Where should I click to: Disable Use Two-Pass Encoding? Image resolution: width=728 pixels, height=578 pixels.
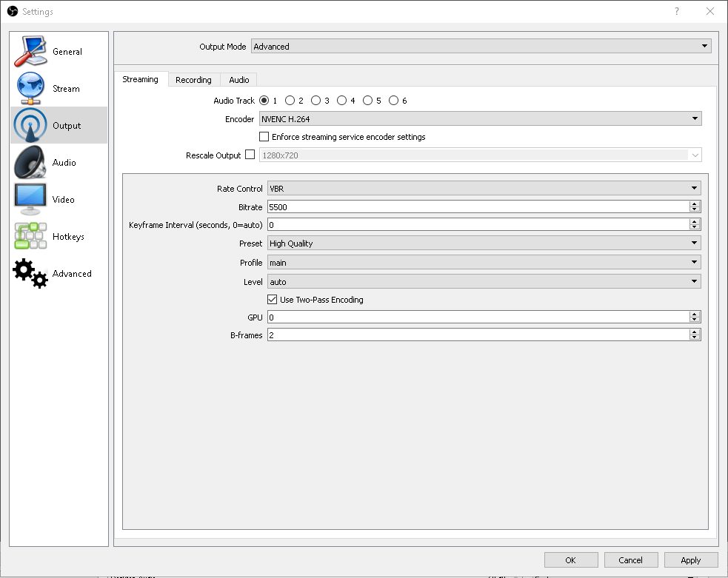(x=272, y=300)
